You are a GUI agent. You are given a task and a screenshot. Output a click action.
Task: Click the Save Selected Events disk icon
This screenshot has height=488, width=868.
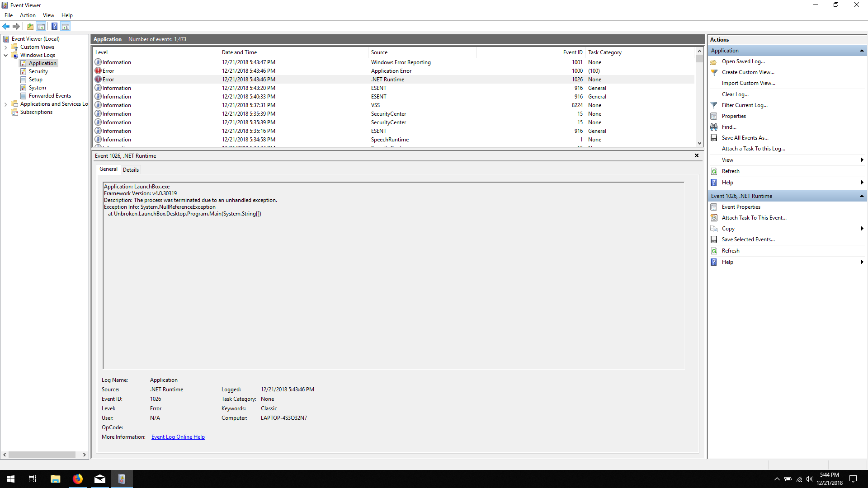pos(714,239)
